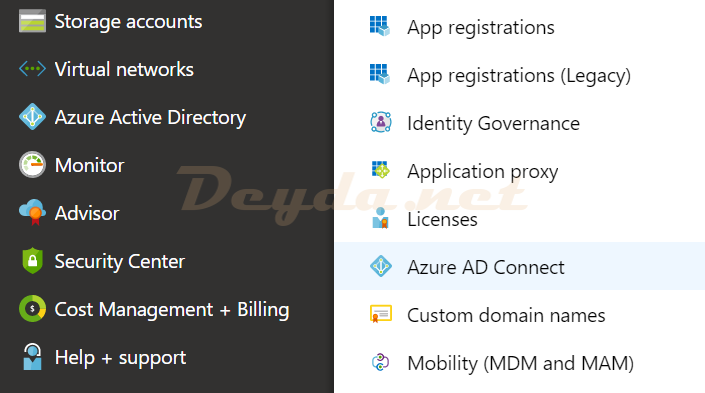Image resolution: width=705 pixels, height=393 pixels.
Task: Choose Application proxy
Action: pos(482,172)
